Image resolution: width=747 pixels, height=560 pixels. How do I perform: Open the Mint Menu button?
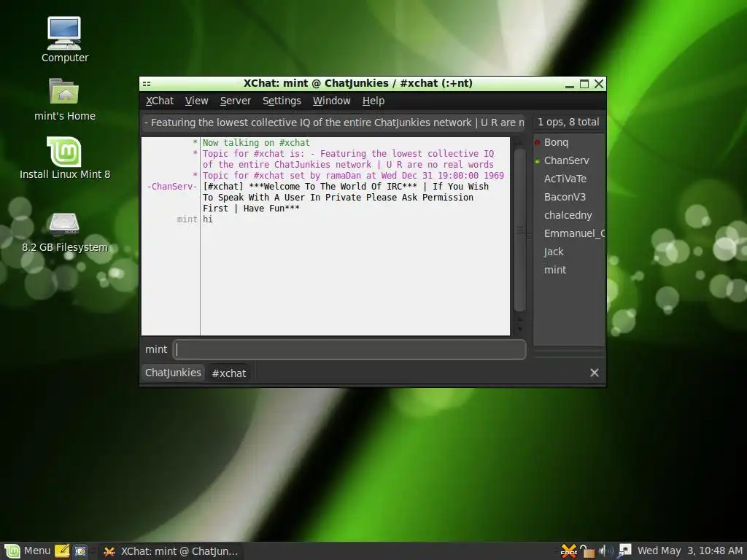tap(27, 551)
